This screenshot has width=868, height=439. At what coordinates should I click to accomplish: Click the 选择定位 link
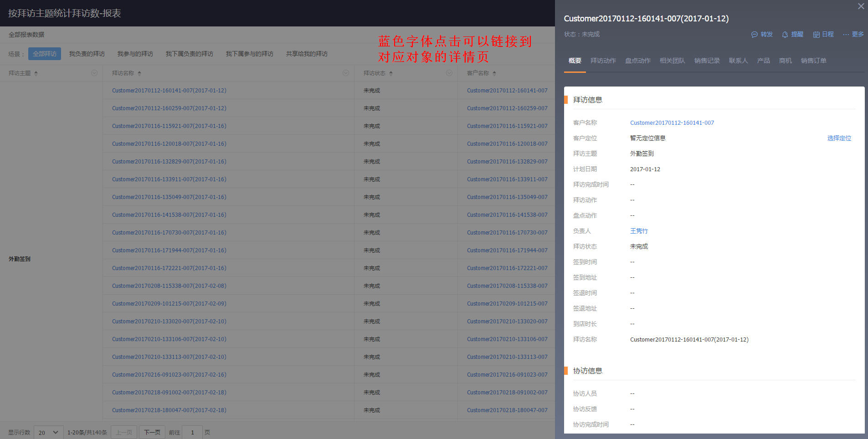[x=839, y=138]
